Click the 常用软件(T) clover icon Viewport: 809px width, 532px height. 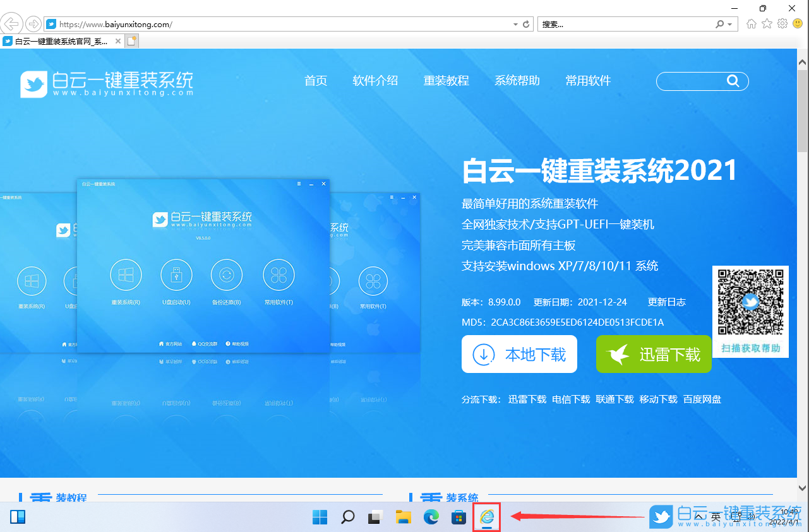279,275
